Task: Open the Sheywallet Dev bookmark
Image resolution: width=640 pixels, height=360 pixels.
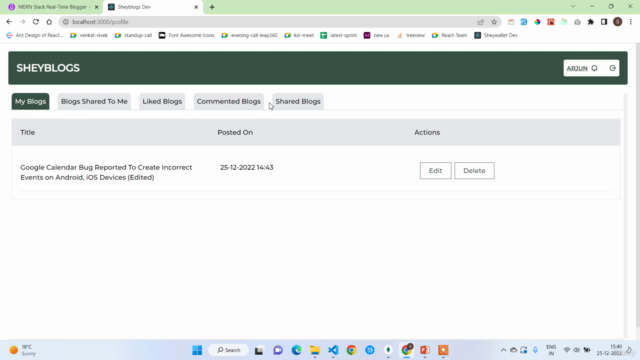Action: click(496, 35)
